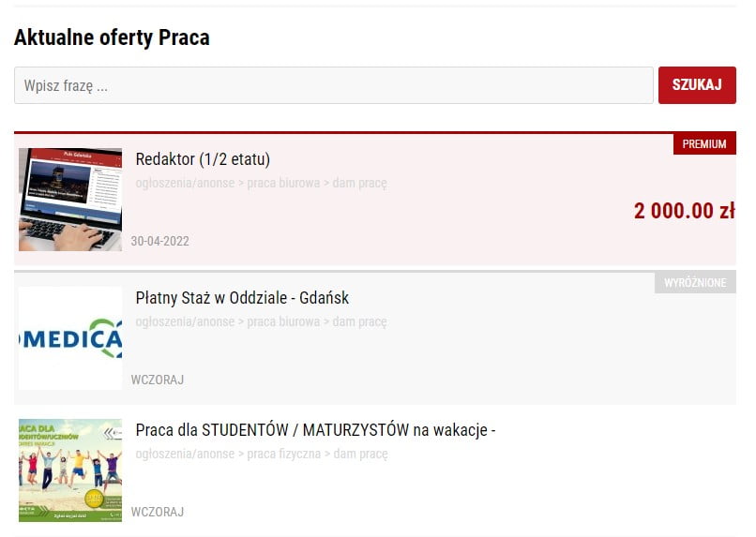Click 'ogłoszenia/anonse' breadcrumb under Redaktor listing

185,183
